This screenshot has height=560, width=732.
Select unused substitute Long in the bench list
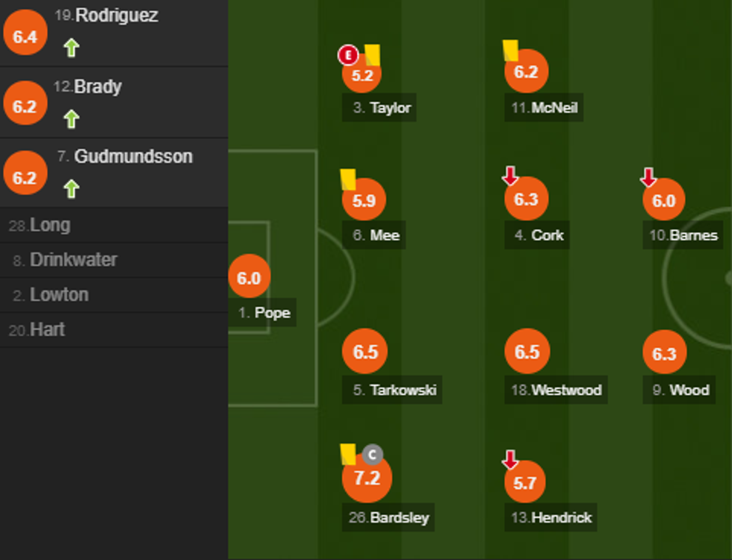[50, 225]
